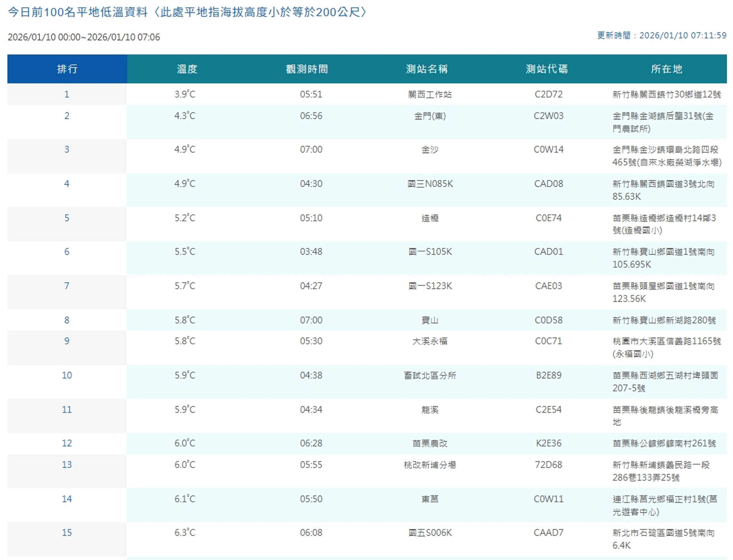The width and height of the screenshot is (733, 560).
Task: Click observation time 03:48
Action: [x=311, y=252]
